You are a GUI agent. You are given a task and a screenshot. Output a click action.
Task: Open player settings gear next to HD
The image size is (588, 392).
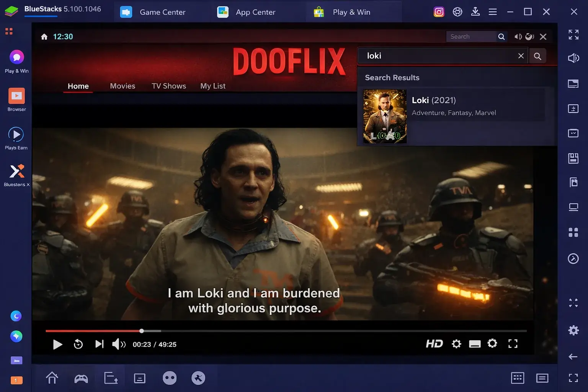[x=456, y=344]
